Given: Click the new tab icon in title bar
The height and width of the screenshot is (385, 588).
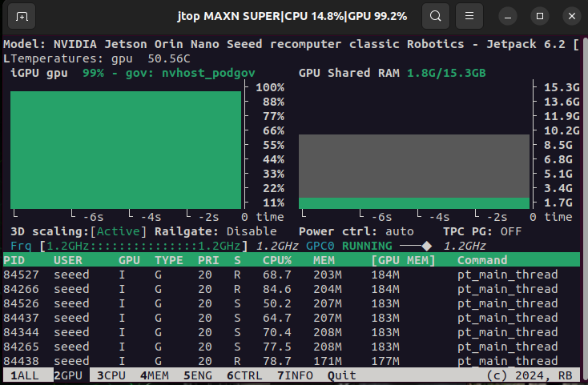Looking at the screenshot, I should point(22,16).
